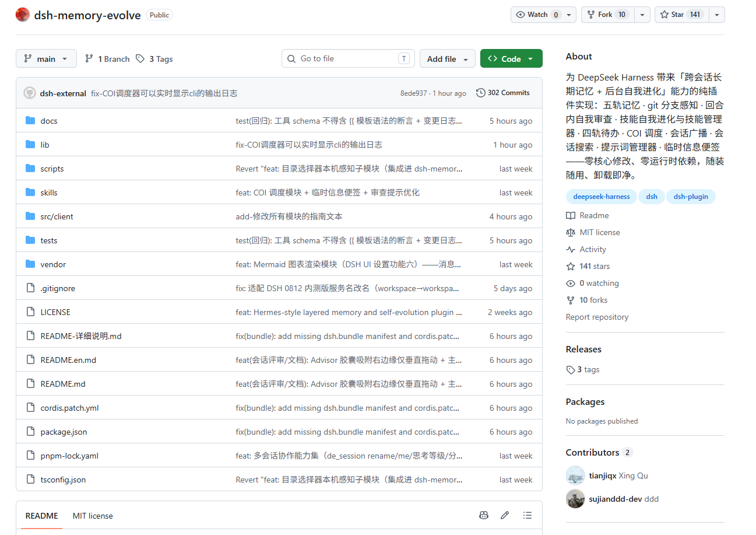Switch to the README tab
This screenshot has width=756, height=535.
41,516
